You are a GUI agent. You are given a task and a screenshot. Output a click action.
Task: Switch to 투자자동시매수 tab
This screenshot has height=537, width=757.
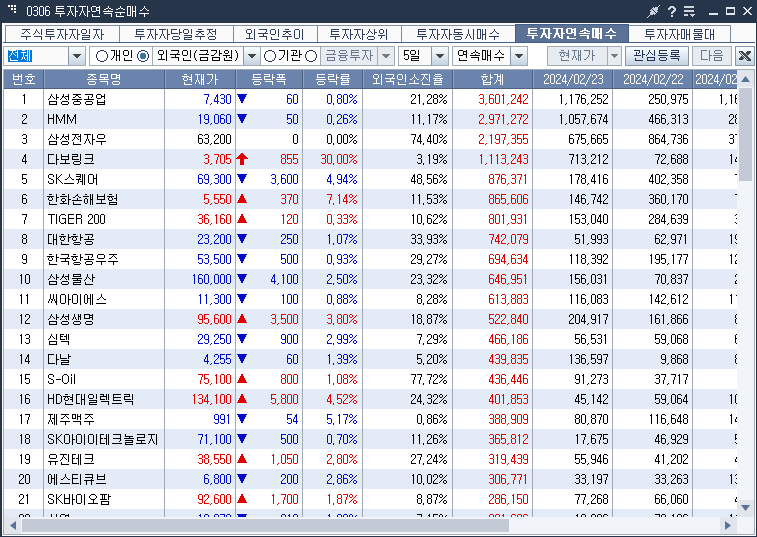(x=458, y=34)
